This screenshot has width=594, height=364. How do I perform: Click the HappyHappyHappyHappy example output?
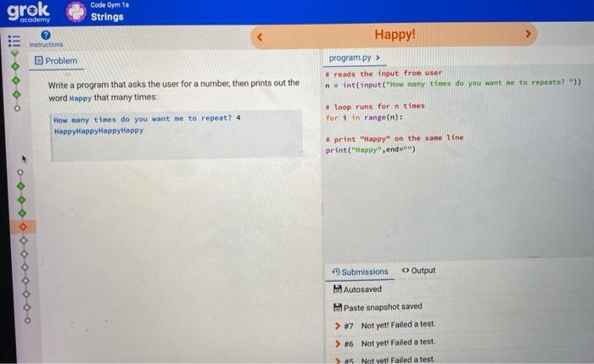(98, 131)
